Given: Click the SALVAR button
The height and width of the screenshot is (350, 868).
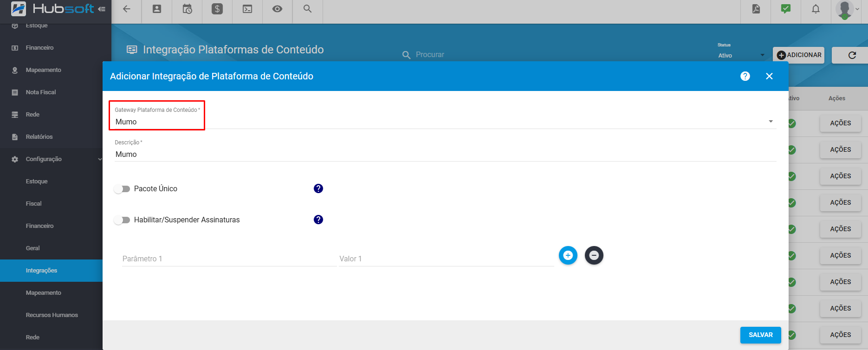Looking at the screenshot, I should click(x=761, y=335).
